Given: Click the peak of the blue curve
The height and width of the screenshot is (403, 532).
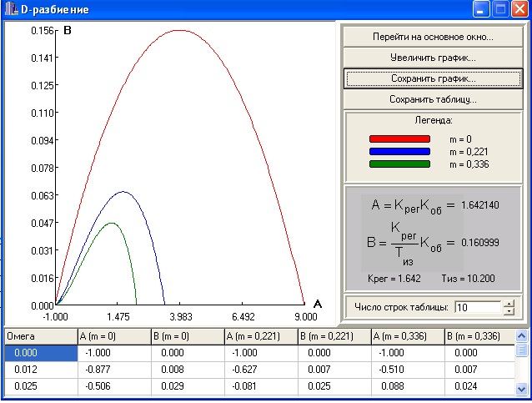Looking at the screenshot, I should pyautogui.click(x=123, y=192).
